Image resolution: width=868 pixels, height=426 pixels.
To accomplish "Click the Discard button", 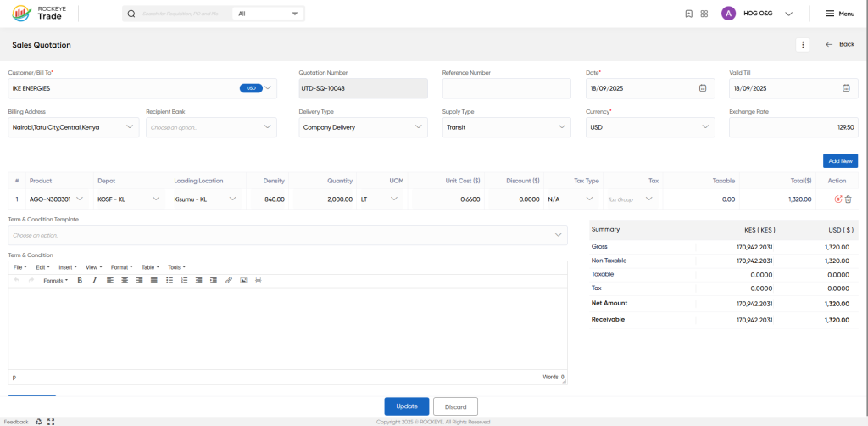I will tap(455, 406).
